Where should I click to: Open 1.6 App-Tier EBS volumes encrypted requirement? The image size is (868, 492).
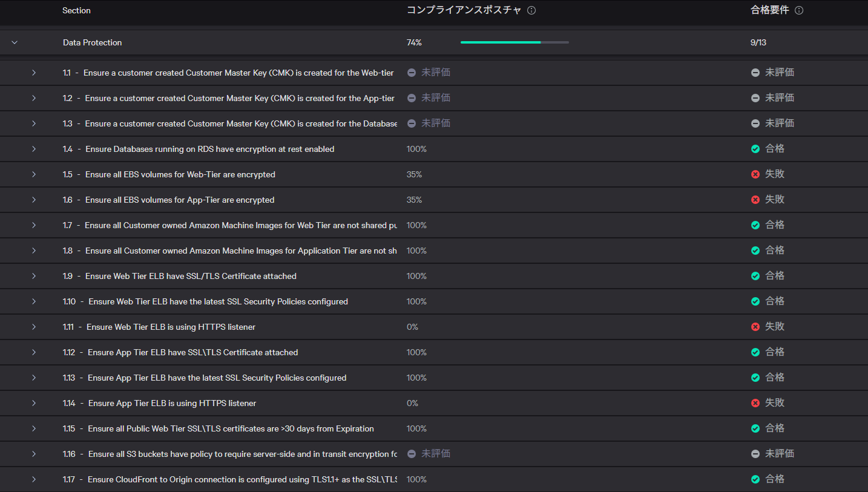click(180, 200)
